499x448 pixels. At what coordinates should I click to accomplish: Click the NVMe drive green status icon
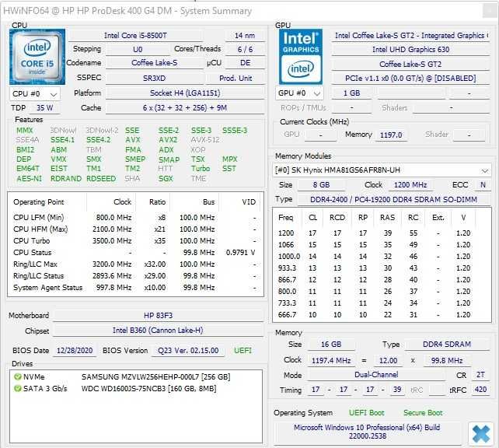(x=18, y=377)
